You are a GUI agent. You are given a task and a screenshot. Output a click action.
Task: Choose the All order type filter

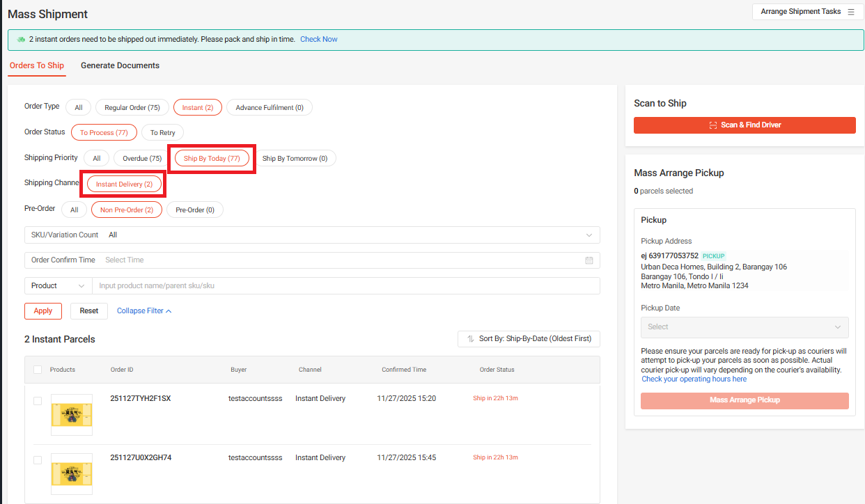point(79,107)
